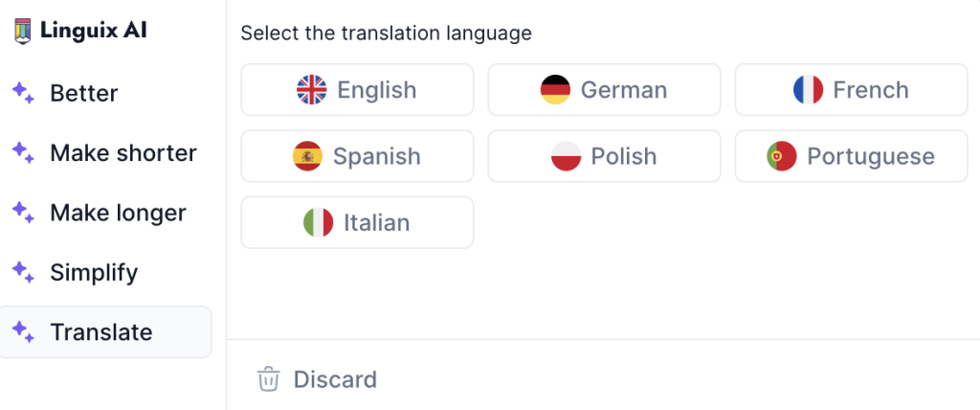Click the Linguix AI title text

click(x=94, y=30)
